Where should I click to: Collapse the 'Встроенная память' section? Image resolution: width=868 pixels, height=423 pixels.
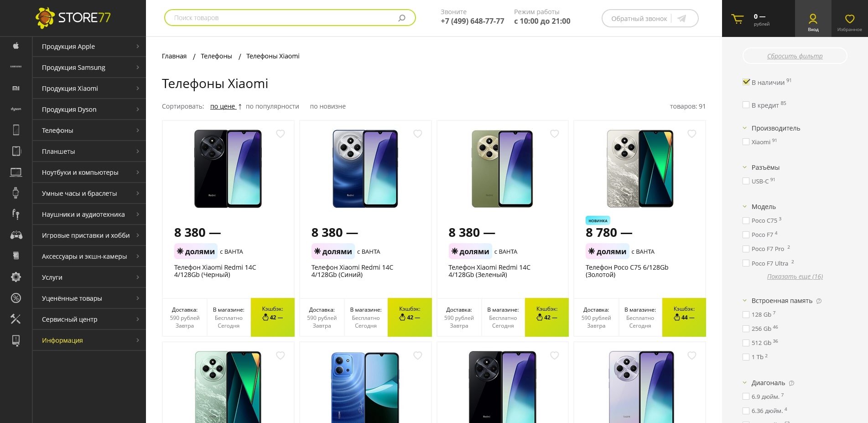(x=744, y=301)
